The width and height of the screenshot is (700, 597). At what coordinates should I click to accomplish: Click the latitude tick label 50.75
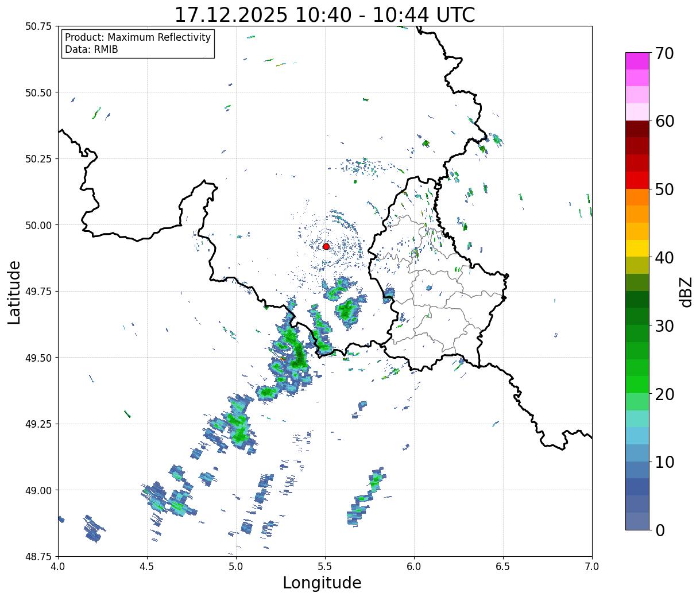pos(38,26)
